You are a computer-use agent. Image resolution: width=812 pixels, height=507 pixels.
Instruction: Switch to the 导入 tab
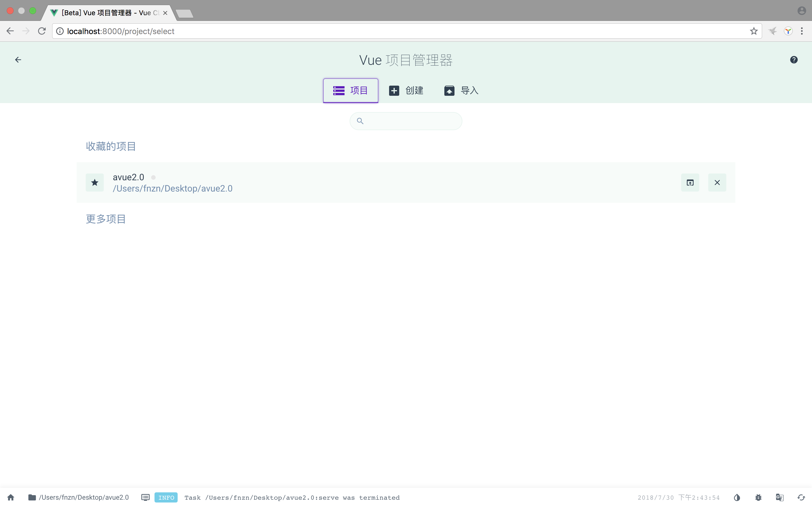click(x=461, y=90)
